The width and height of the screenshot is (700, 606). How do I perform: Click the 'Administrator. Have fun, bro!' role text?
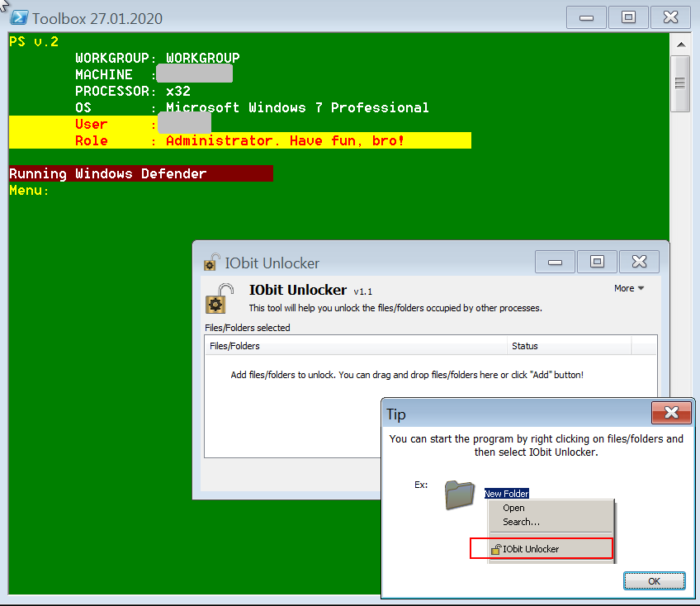click(285, 140)
